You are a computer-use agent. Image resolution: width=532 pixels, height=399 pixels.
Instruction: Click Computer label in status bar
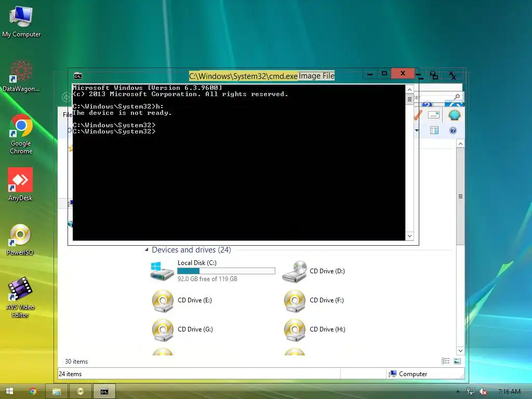click(413, 374)
